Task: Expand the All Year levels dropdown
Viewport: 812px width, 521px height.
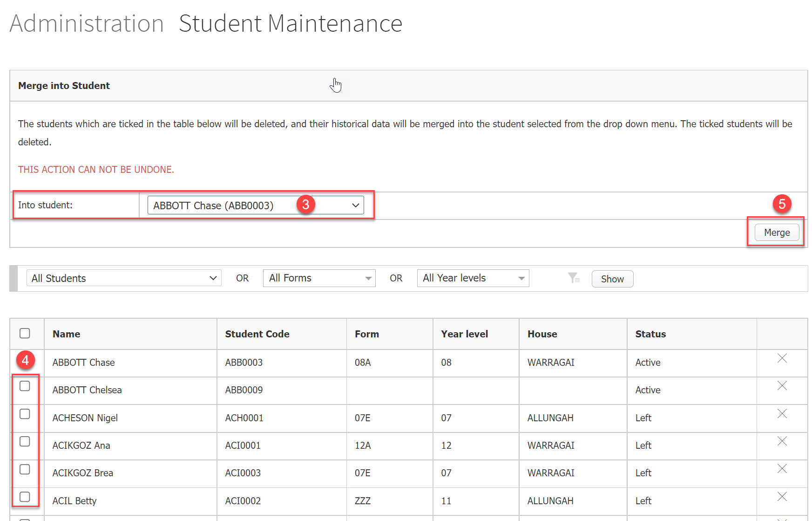Action: (473, 278)
